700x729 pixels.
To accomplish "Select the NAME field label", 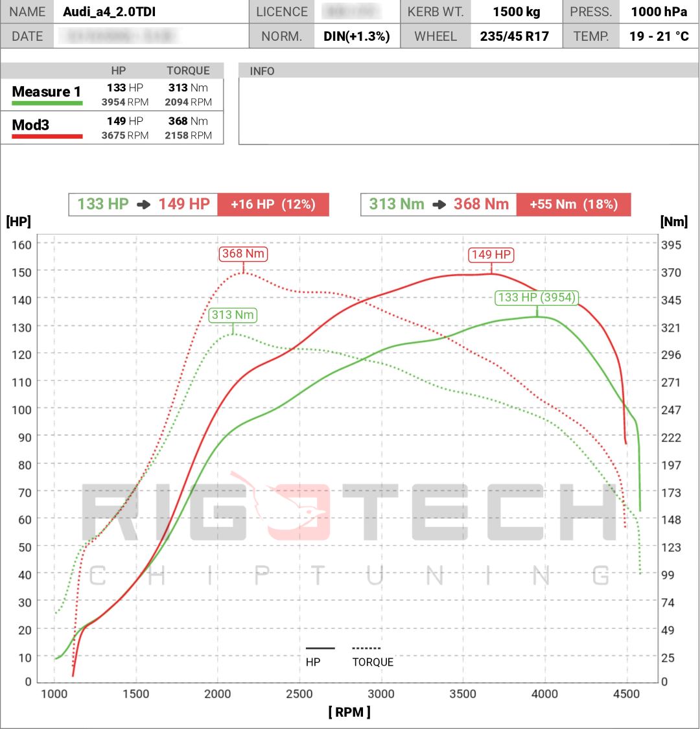I will [27, 12].
